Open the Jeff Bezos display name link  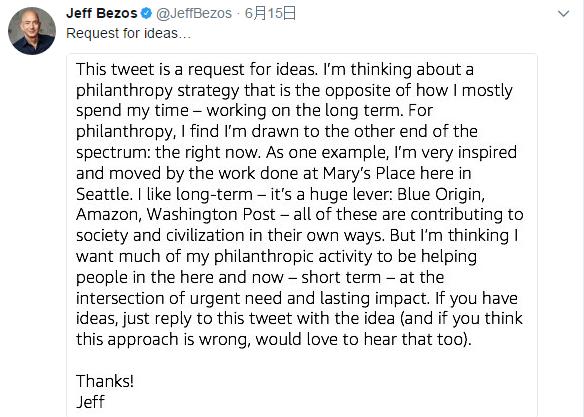point(102,13)
